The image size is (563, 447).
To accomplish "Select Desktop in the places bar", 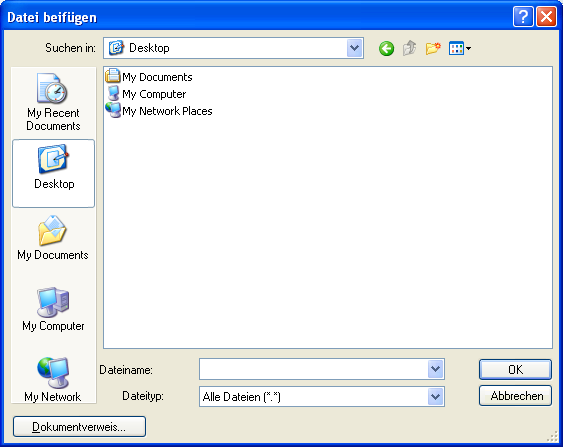I will click(x=53, y=173).
